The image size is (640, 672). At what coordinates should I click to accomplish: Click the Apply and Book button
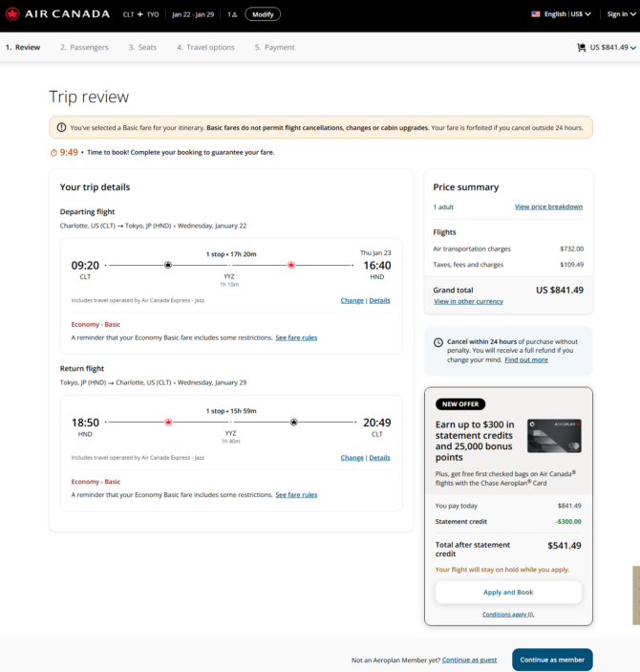[x=508, y=593]
